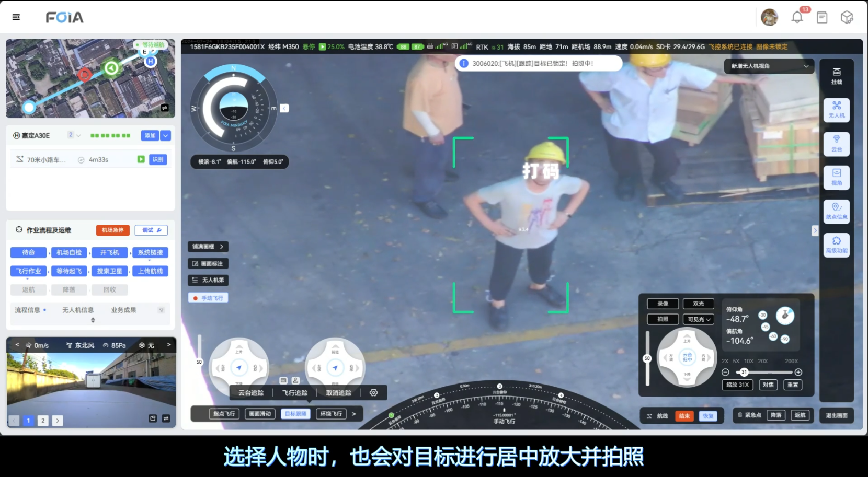Click the zoom slider handle at 31

[744, 372]
